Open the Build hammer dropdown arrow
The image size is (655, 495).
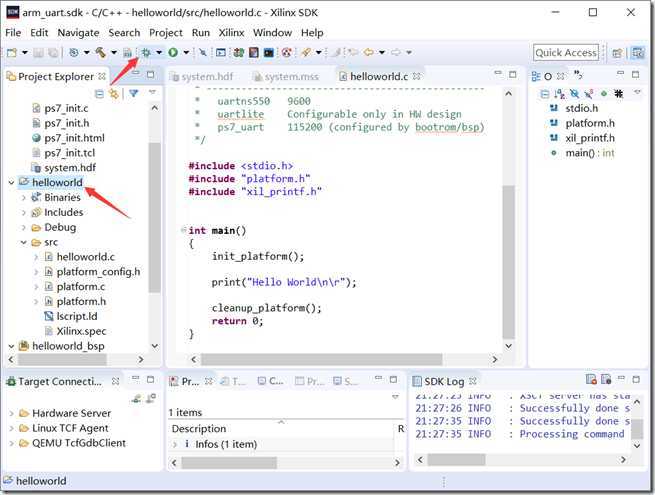point(114,53)
